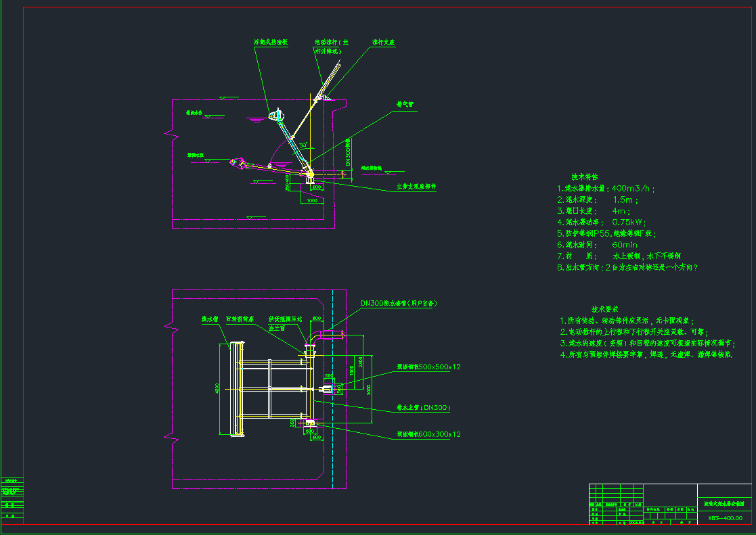
Task: Click the 碳钢钢板600x300x12 label
Action: 428,434
